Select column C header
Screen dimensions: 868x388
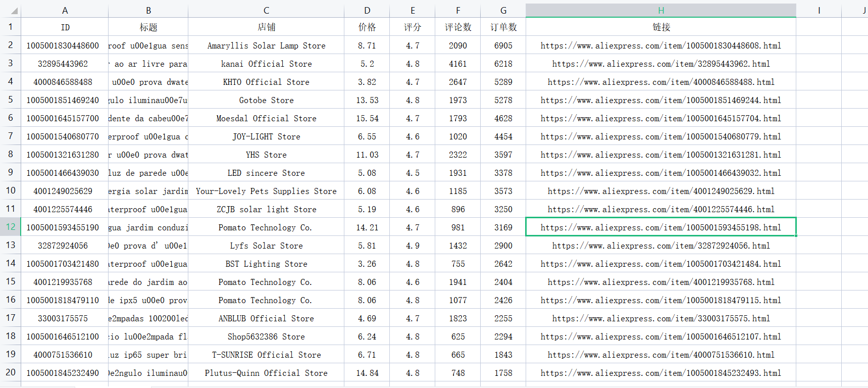click(266, 11)
